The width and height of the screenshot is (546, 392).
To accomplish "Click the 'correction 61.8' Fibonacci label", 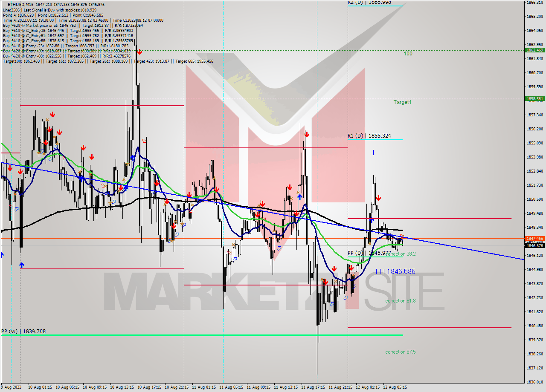I will tap(400, 300).
